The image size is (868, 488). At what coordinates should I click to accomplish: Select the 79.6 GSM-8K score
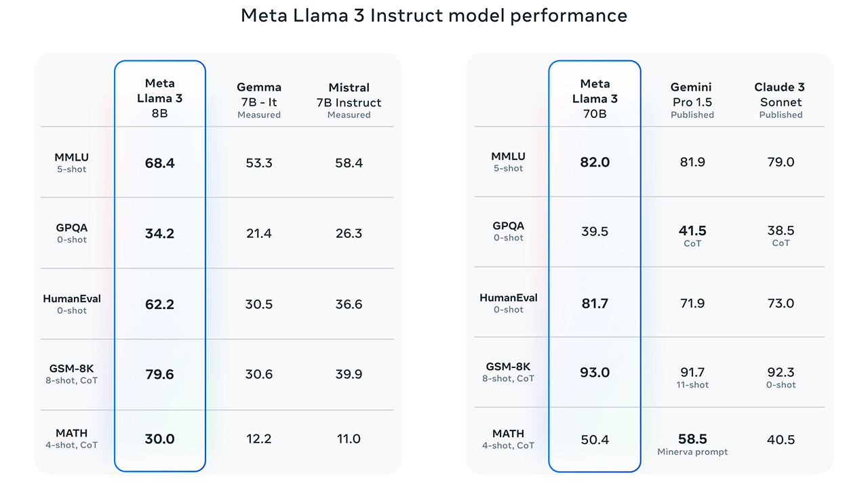tap(160, 375)
